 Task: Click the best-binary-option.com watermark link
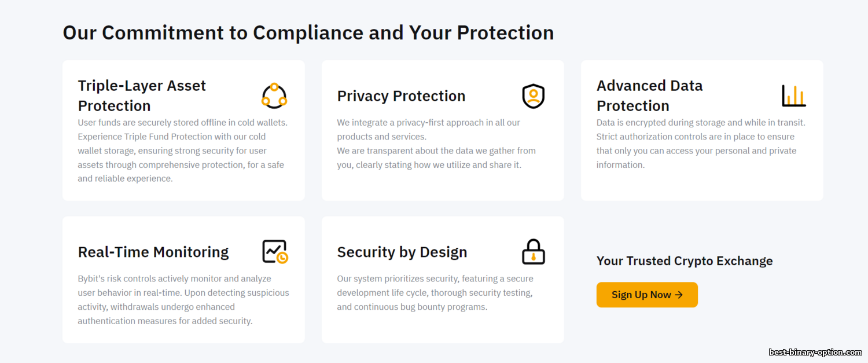(x=815, y=352)
